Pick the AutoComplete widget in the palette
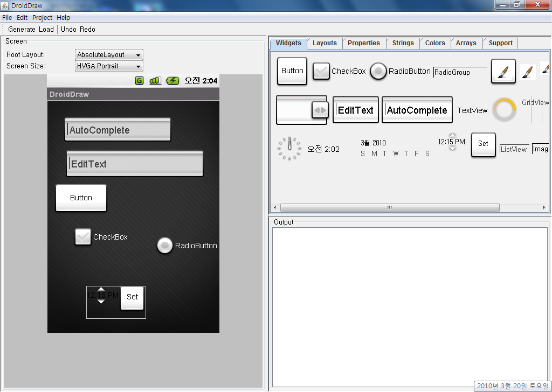Image resolution: width=552 pixels, height=392 pixels. (x=417, y=110)
